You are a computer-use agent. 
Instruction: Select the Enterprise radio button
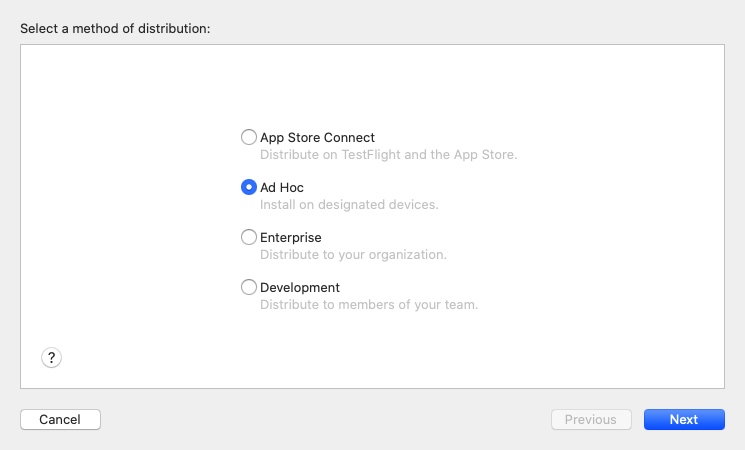pyautogui.click(x=248, y=237)
